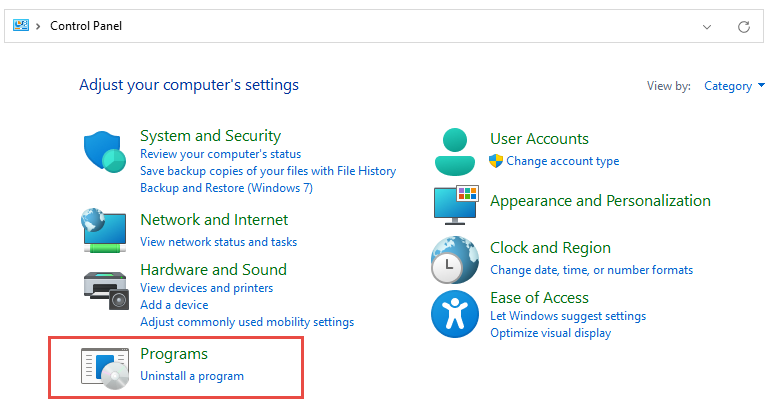Screen dimensions: 773x417
Task: Open the Programs category heading
Action: point(174,354)
